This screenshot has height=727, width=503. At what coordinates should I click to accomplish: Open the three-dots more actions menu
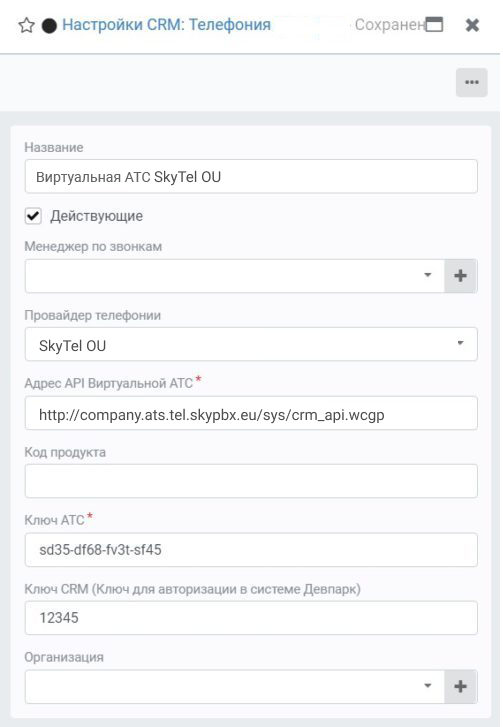coord(471,83)
